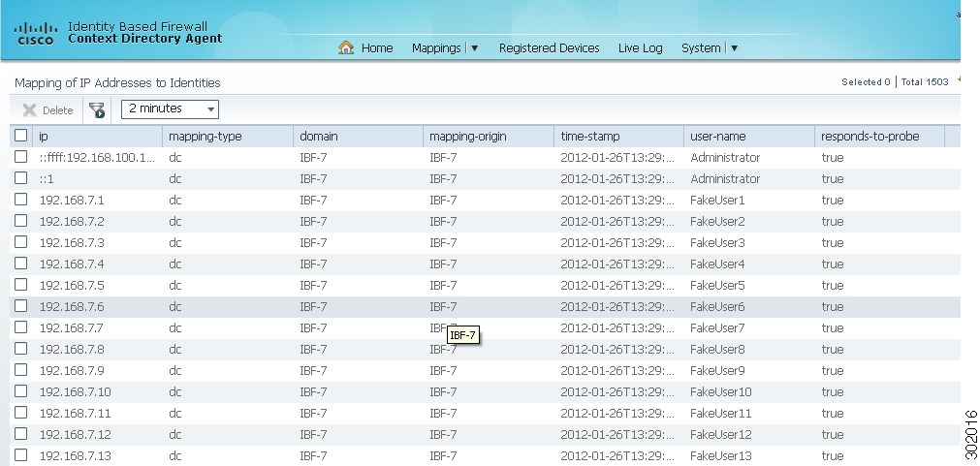The width and height of the screenshot is (980, 466).
Task: Open the Home page
Action: [377, 48]
